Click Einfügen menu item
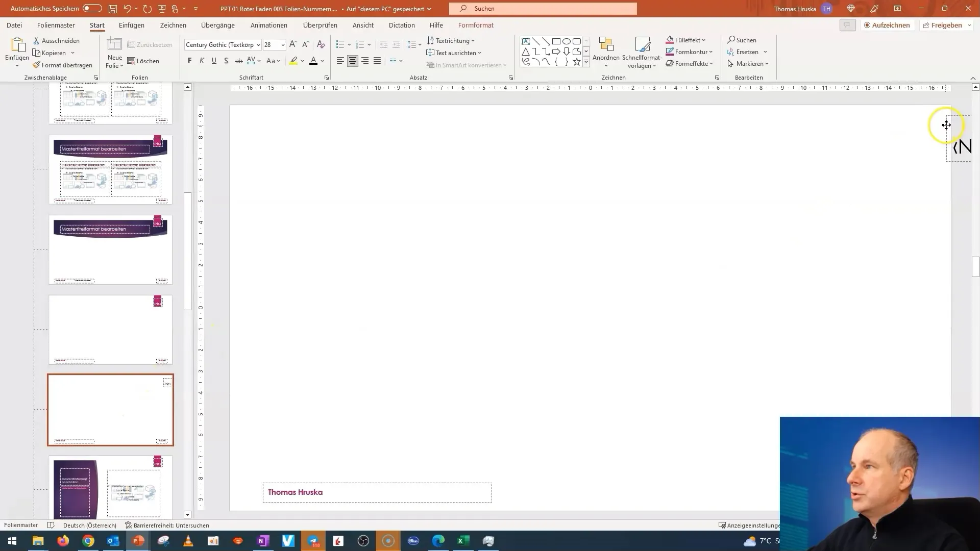The image size is (980, 551). (131, 25)
